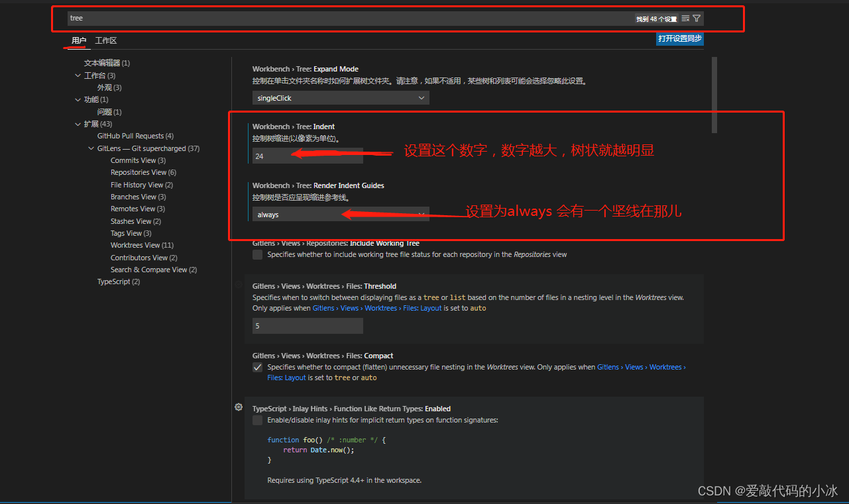Switch to the 用户 settings tab
This screenshot has height=504, width=849.
click(x=79, y=40)
